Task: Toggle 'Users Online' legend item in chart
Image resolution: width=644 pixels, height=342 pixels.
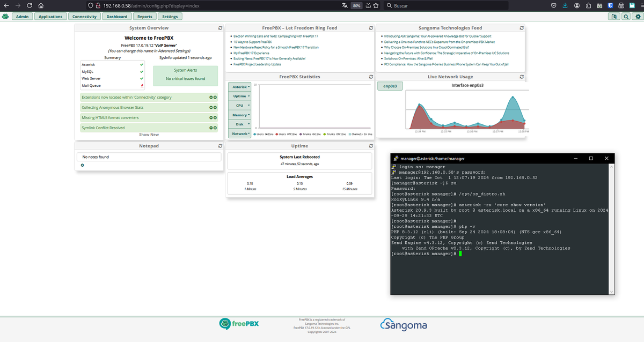Action: (x=264, y=134)
